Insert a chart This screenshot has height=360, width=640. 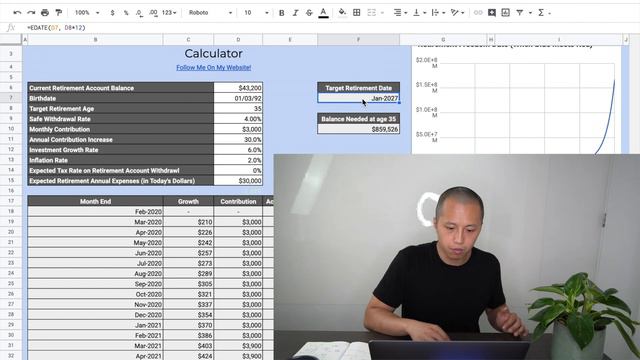coord(505,13)
